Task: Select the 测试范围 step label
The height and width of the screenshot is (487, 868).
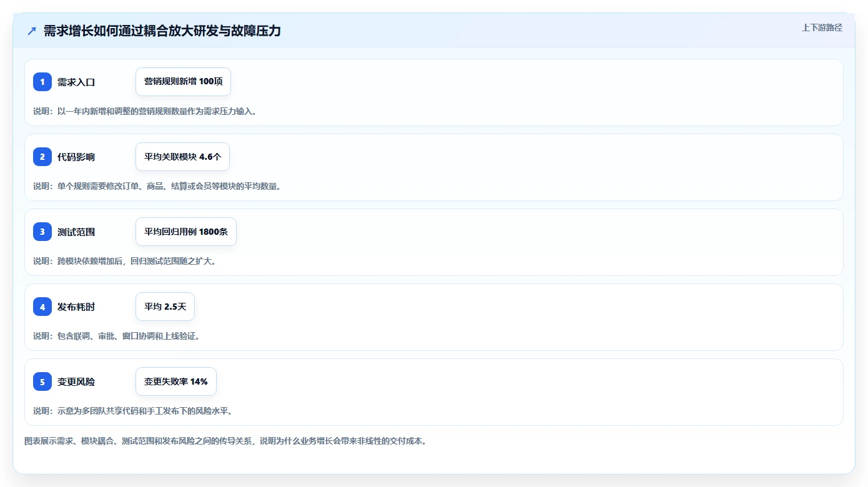Action: pyautogui.click(x=76, y=232)
